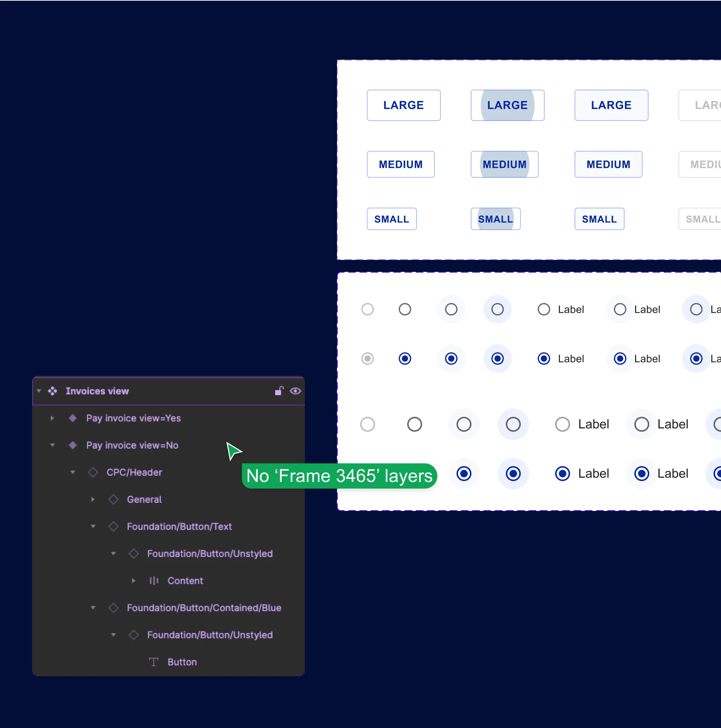Collapse the Invoices view layer group
The height and width of the screenshot is (728, 721).
[x=39, y=391]
